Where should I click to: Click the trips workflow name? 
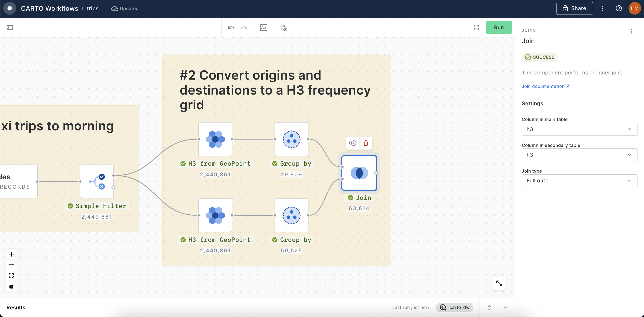point(92,8)
